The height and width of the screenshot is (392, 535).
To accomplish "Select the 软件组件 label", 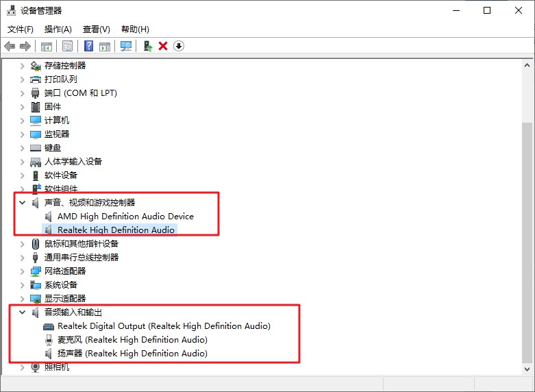I will click(x=61, y=189).
